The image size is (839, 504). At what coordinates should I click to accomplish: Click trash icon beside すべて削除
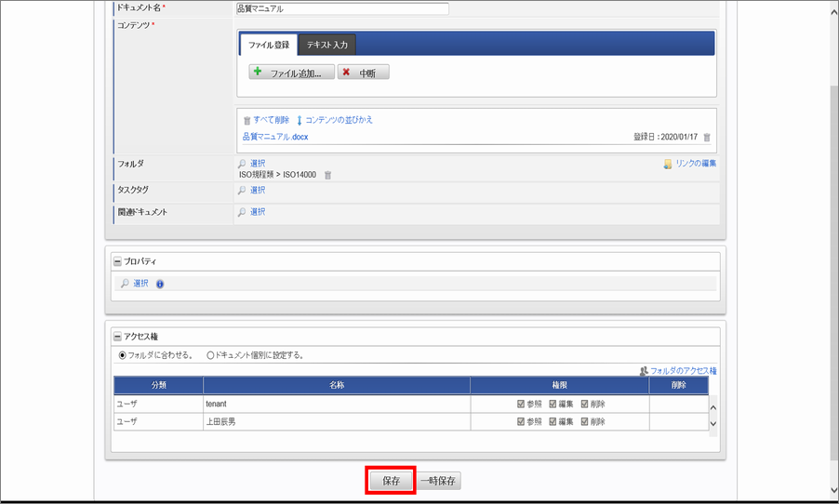246,120
